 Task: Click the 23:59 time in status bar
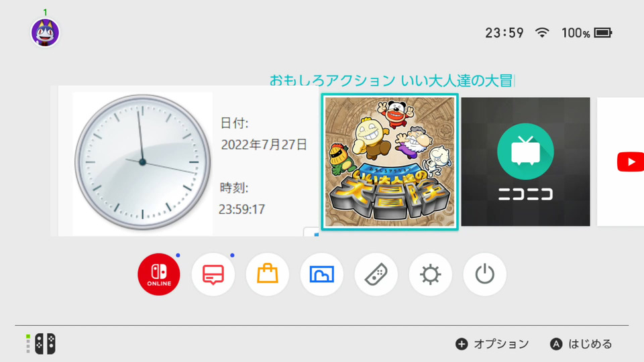tap(504, 32)
